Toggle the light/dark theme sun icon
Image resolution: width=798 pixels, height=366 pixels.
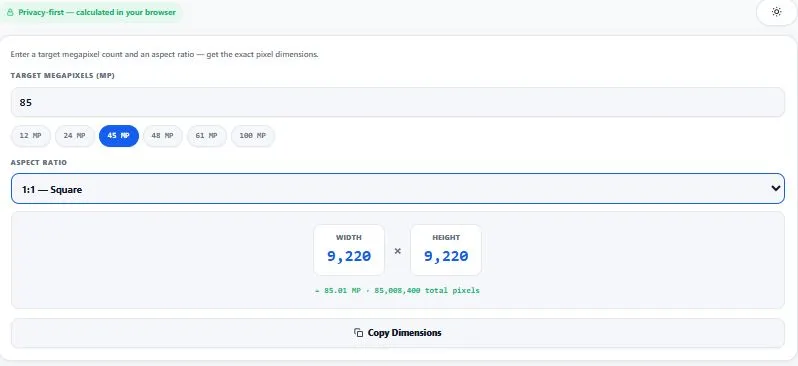pyautogui.click(x=776, y=12)
